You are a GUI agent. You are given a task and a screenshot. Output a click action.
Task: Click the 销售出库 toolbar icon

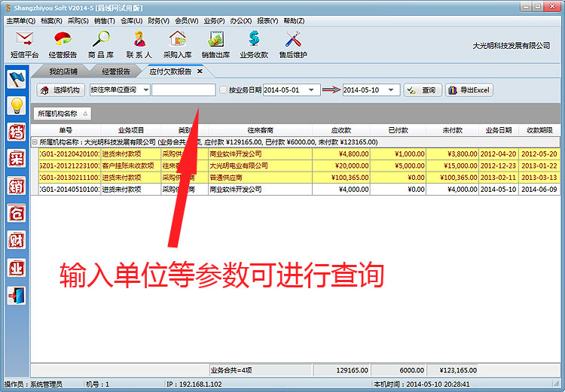tap(215, 40)
